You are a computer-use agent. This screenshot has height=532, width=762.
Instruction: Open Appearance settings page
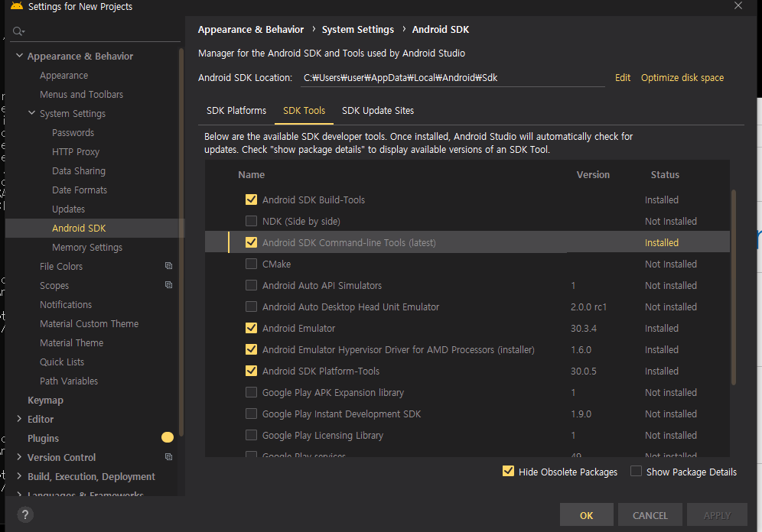pos(64,75)
